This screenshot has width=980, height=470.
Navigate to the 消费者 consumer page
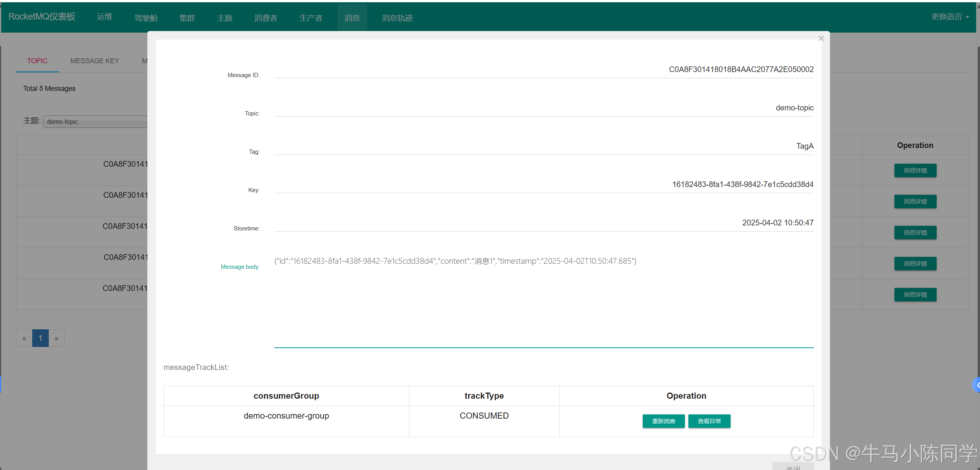click(266, 18)
